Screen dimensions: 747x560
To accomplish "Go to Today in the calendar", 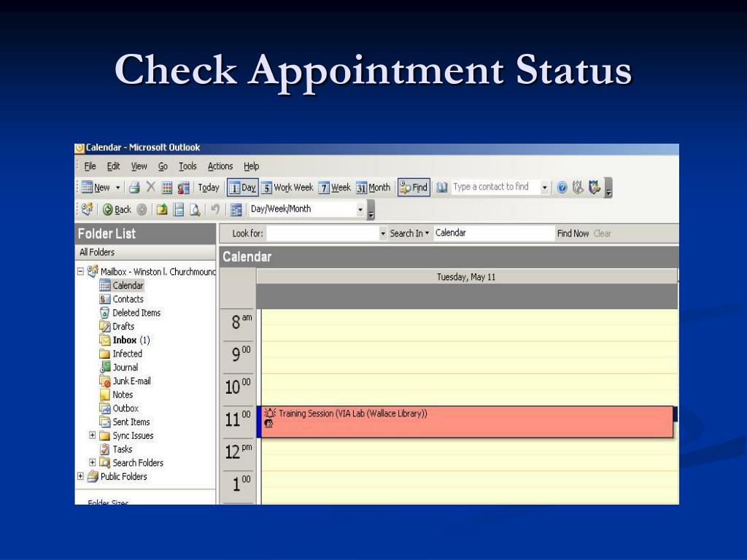I will coord(209,187).
